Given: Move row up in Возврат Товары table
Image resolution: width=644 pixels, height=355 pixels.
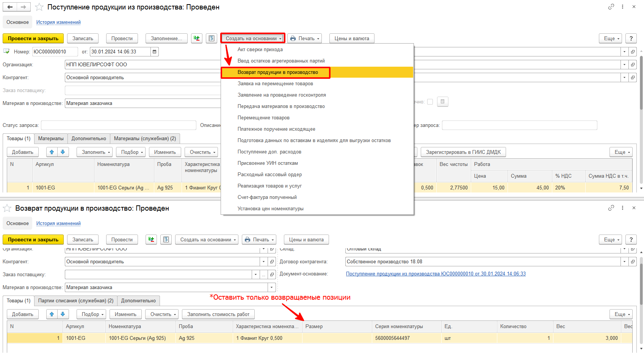Looking at the screenshot, I should click(52, 314).
